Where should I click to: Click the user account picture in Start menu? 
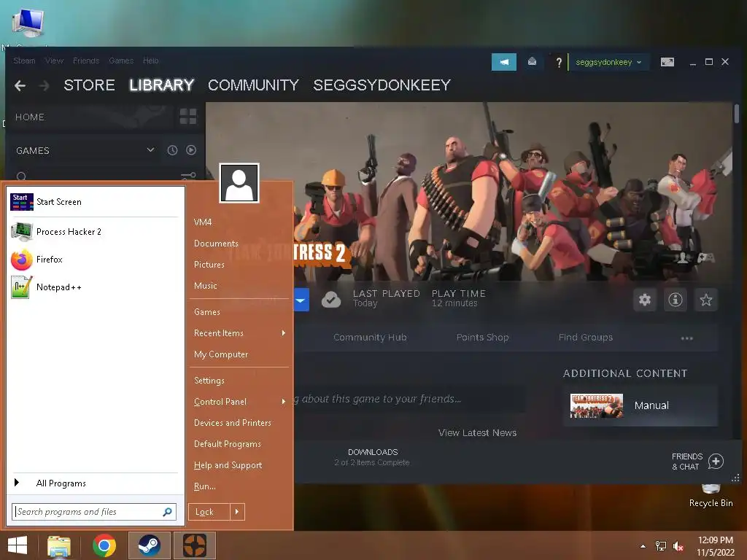coord(239,183)
